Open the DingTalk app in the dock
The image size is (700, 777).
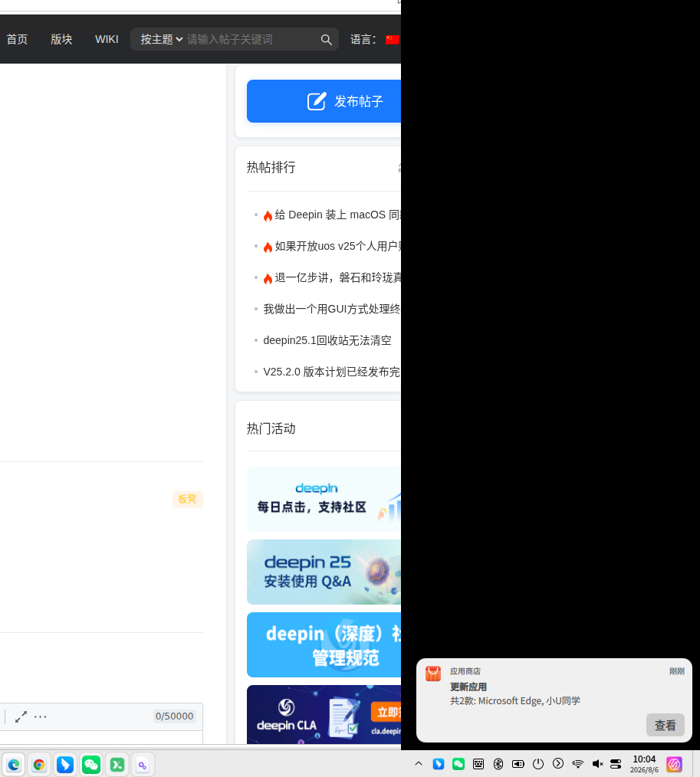point(65,765)
